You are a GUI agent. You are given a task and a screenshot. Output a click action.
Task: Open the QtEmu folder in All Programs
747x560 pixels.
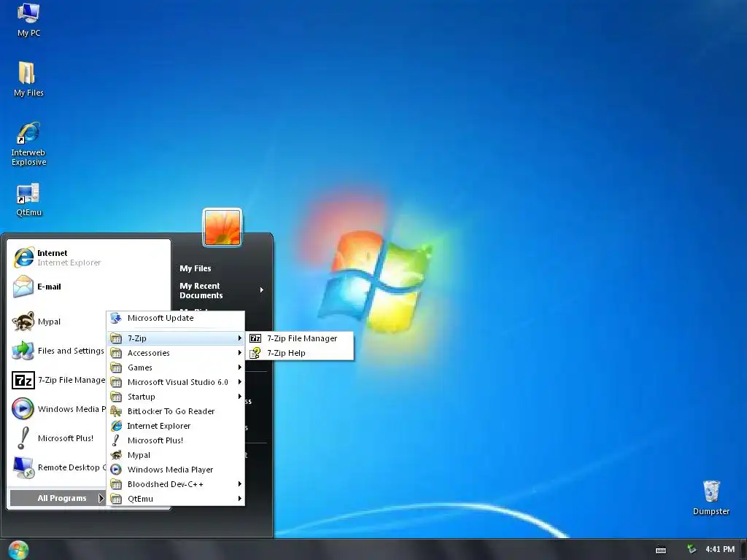(175, 499)
